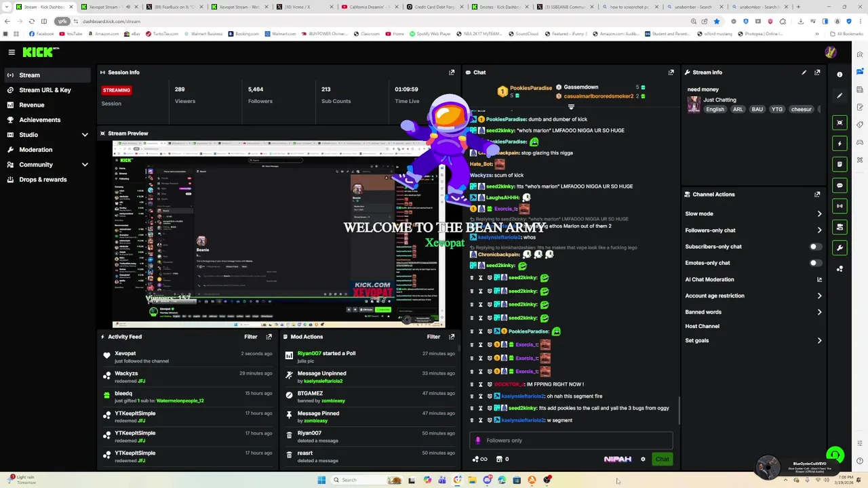Open Windows Start button in taskbar

coord(321,480)
